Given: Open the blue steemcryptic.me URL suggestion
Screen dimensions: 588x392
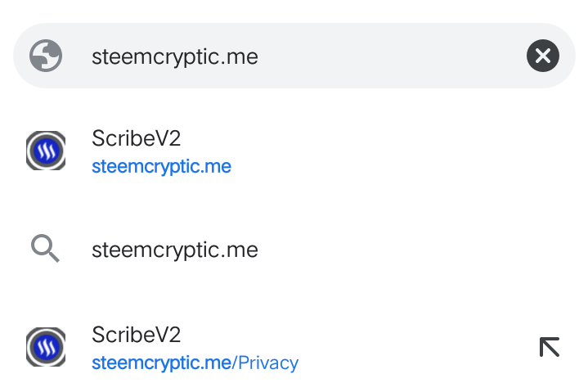Looking at the screenshot, I should [161, 167].
